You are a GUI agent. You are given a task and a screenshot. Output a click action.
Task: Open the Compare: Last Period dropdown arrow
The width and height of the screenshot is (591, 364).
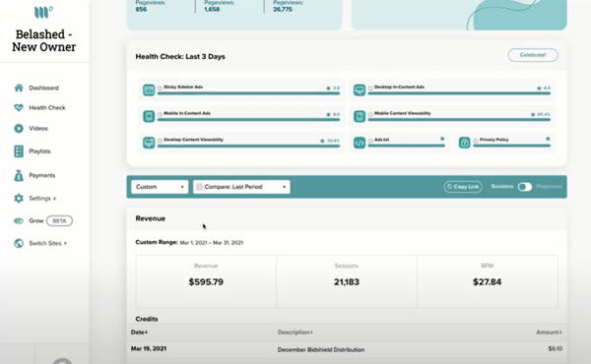coord(285,187)
